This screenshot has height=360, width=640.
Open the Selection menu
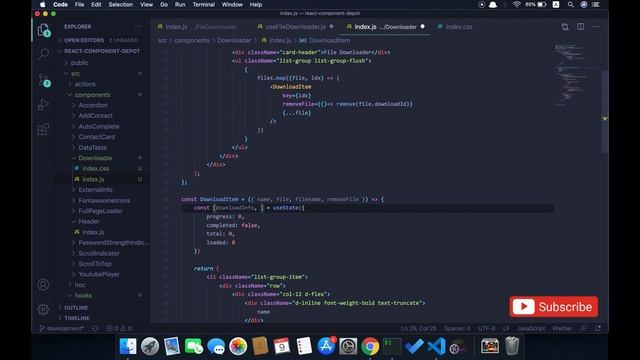click(x=120, y=4)
